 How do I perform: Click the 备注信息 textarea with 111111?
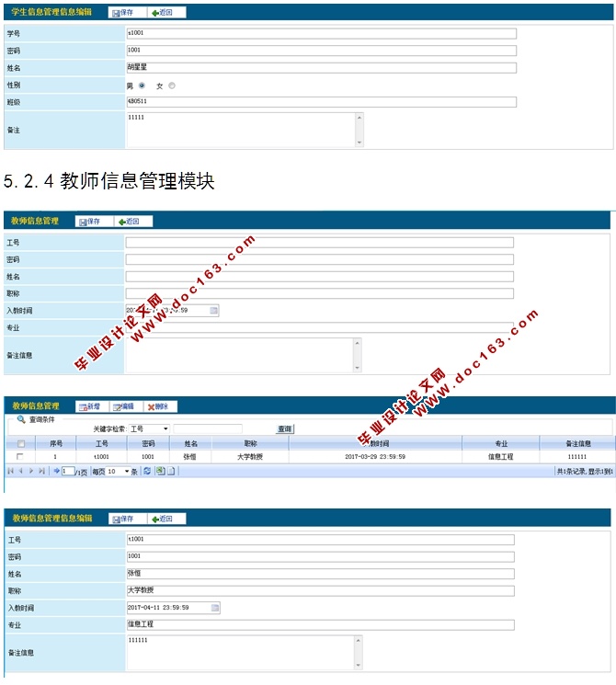pos(241,653)
